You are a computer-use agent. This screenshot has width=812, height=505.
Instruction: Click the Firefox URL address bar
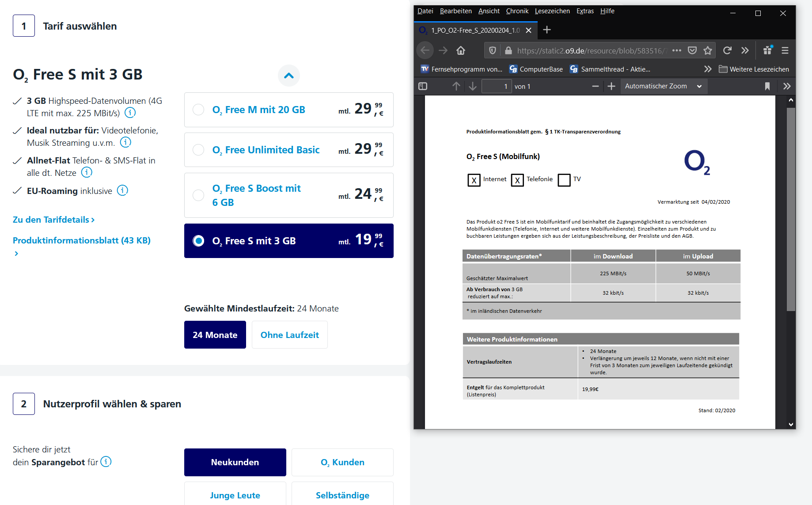[592, 50]
